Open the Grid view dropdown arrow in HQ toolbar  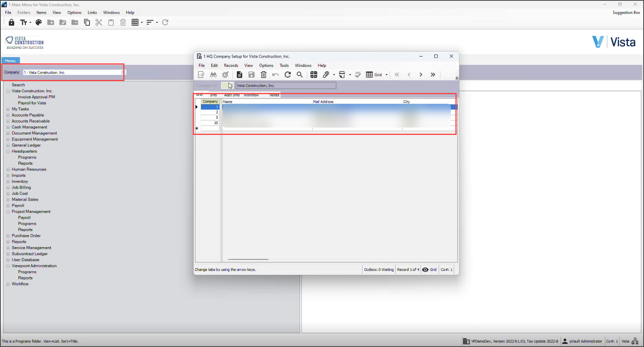[x=386, y=75]
